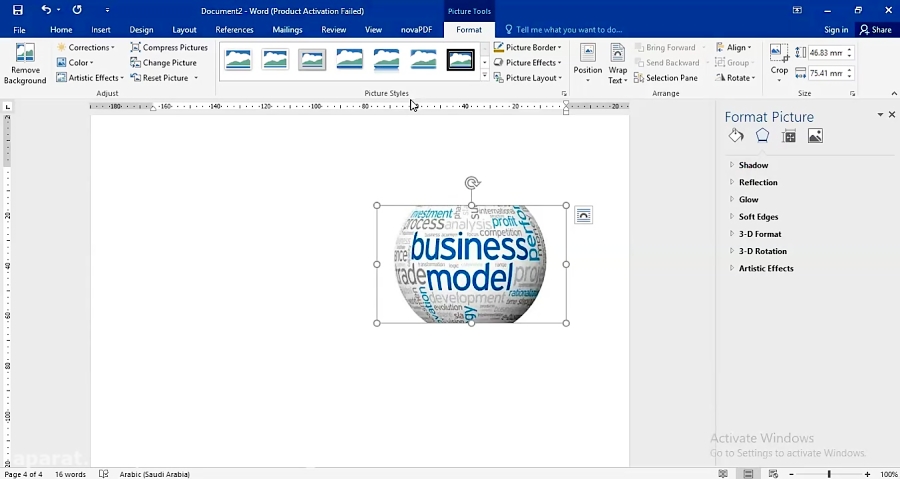Open the File menu tab

19,30
